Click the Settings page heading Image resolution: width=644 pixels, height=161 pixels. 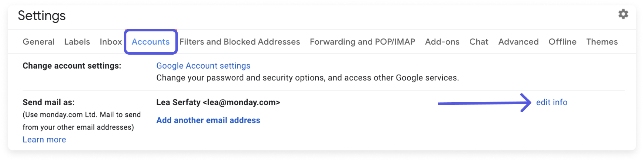(42, 16)
